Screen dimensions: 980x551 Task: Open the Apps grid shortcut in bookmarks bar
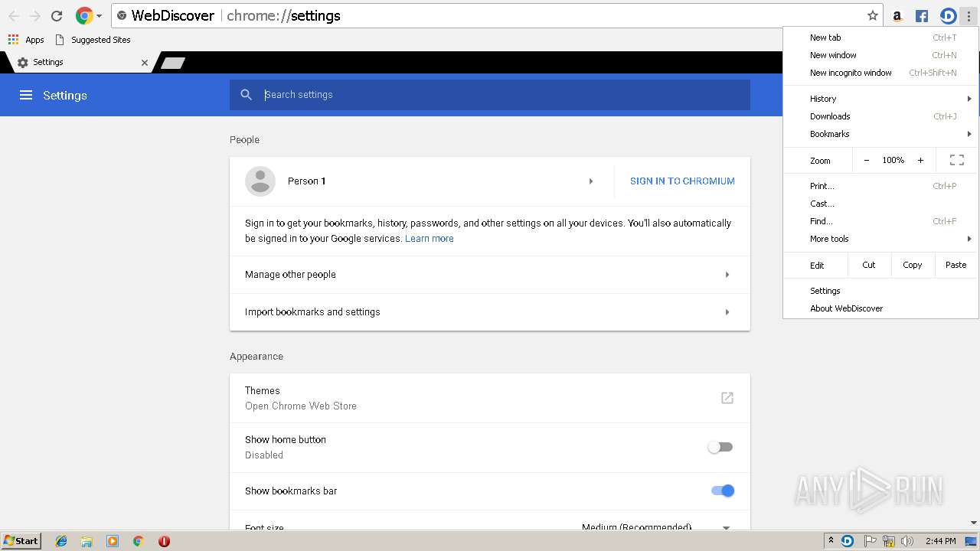pyautogui.click(x=26, y=40)
